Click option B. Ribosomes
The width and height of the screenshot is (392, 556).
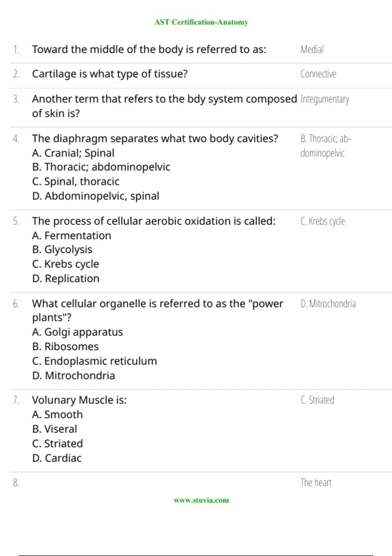[65, 346]
